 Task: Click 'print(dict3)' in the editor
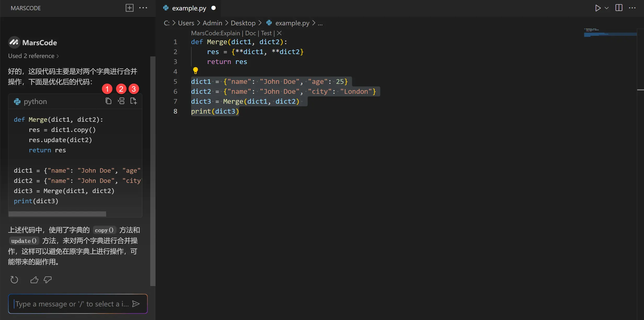coord(215,111)
